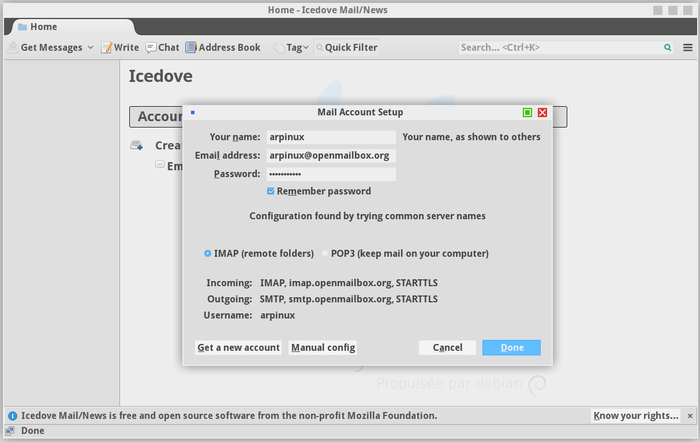700x442 pixels.
Task: Select POP3 (keep mail on your computer)
Action: 325,253
